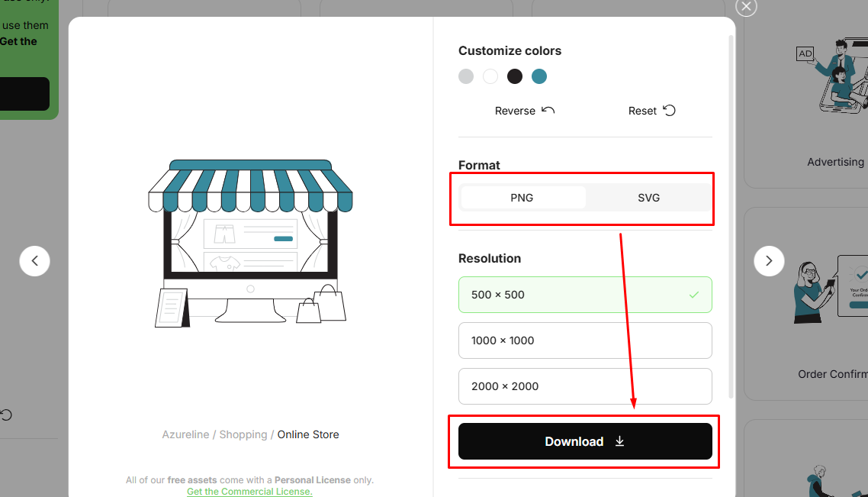Close the illustration preview modal
868x497 pixels.
point(745,8)
